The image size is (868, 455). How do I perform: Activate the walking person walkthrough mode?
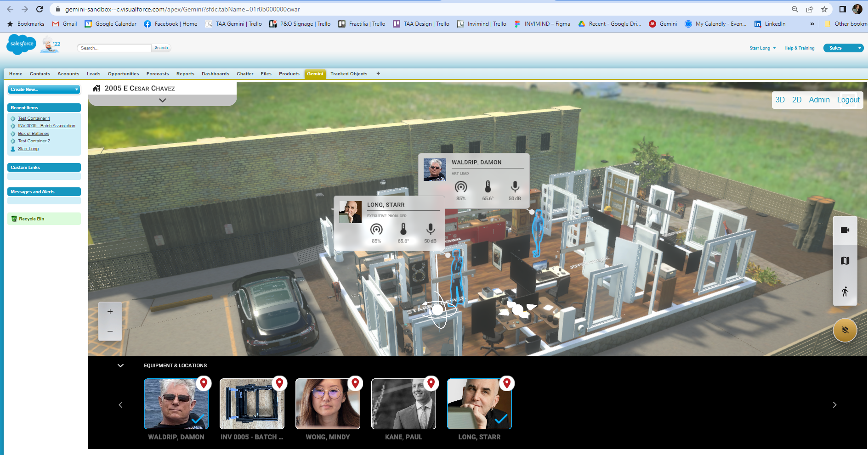tap(845, 291)
